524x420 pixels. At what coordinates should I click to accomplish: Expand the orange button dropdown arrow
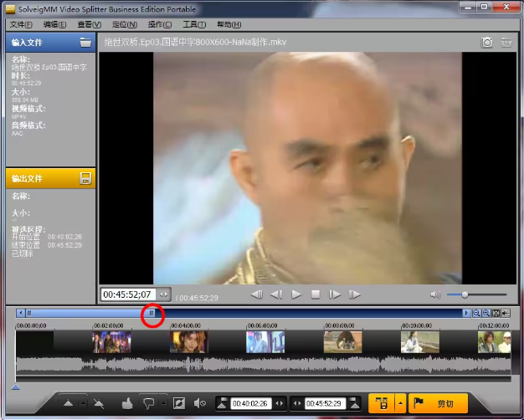click(400, 403)
